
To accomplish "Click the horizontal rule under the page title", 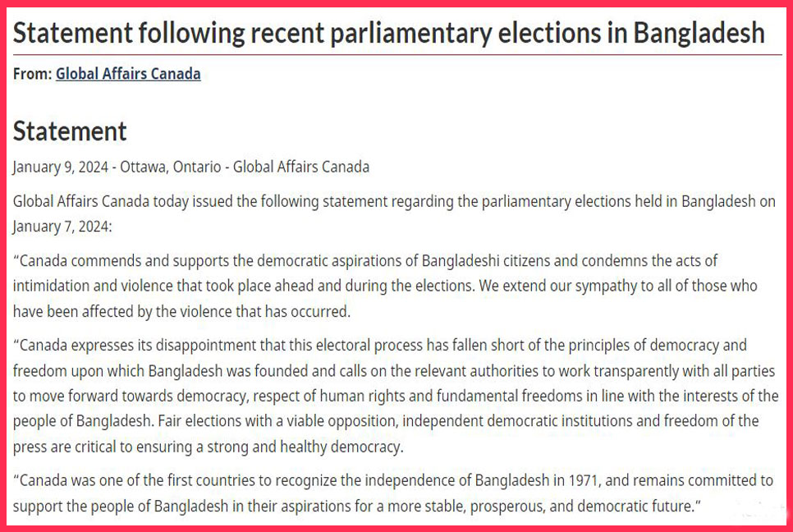I will click(x=397, y=55).
